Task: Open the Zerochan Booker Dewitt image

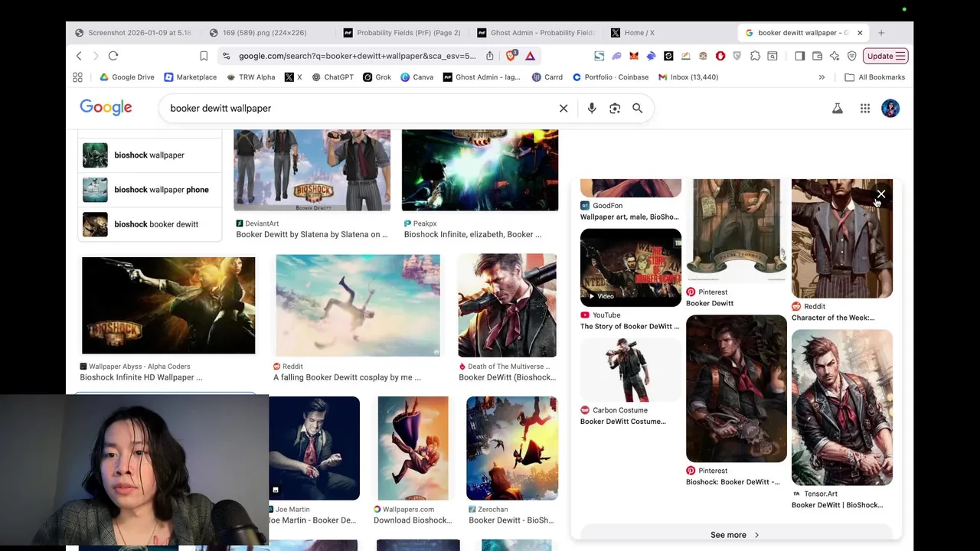Action: 512,448
